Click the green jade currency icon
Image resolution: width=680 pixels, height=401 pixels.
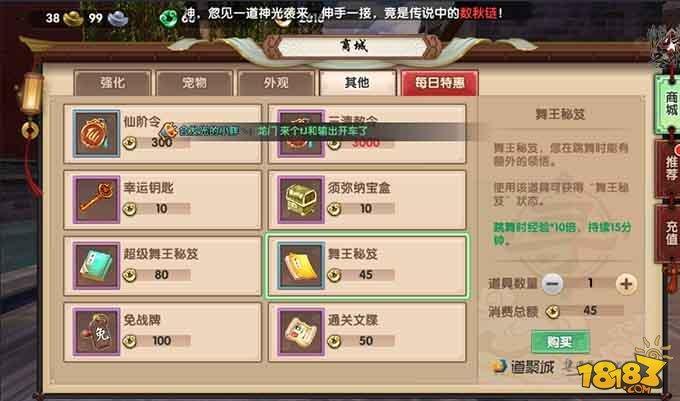click(x=168, y=19)
